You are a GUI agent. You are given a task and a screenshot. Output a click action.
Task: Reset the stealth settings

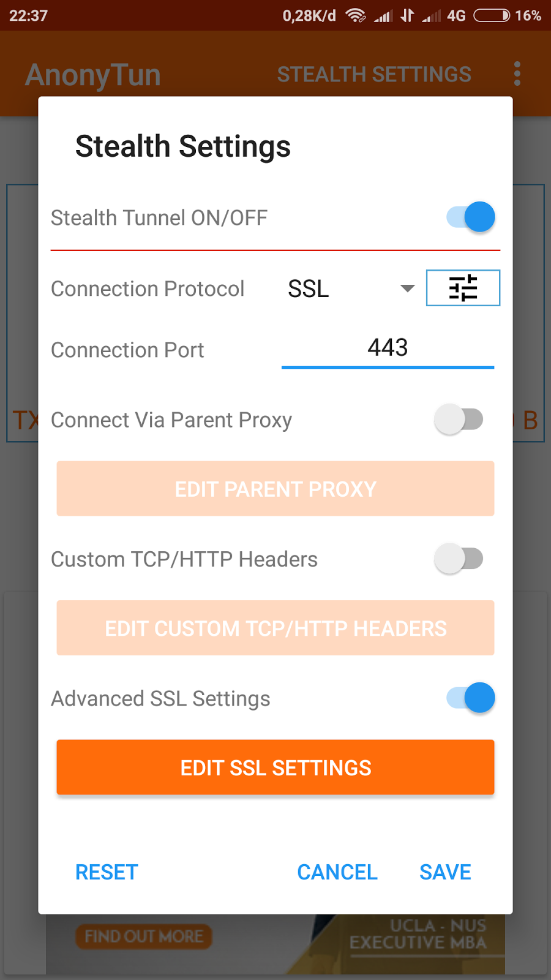tap(107, 872)
